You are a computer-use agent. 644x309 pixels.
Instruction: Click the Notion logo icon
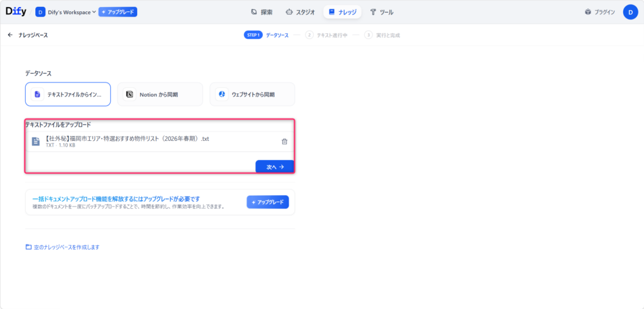tap(130, 94)
